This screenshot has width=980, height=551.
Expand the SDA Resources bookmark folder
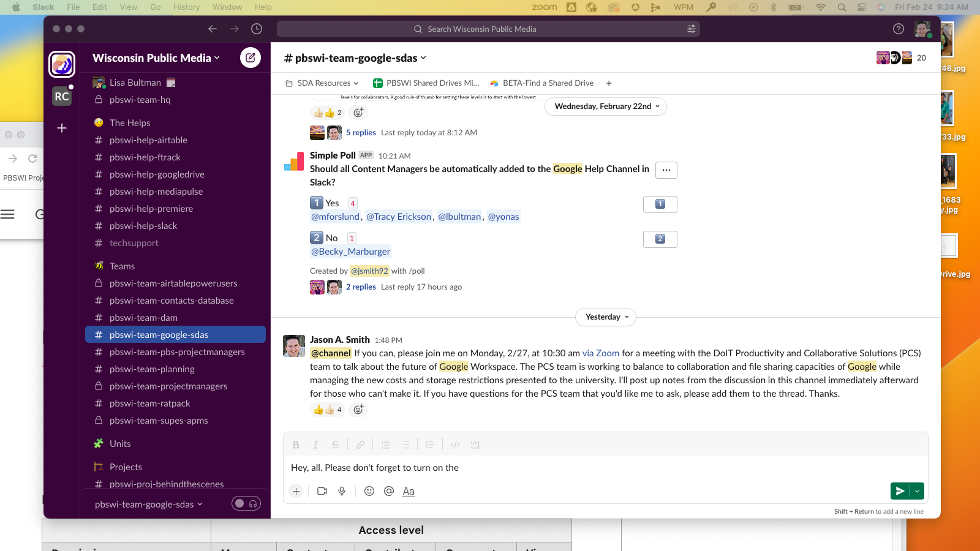coord(322,83)
